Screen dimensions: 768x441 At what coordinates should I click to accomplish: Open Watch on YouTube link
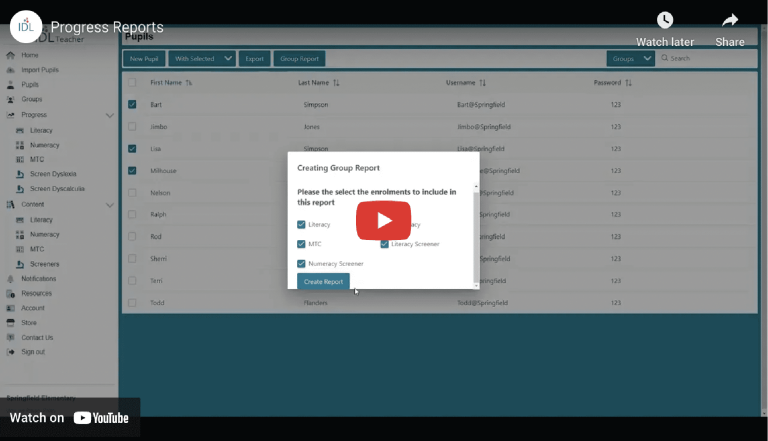[70, 417]
